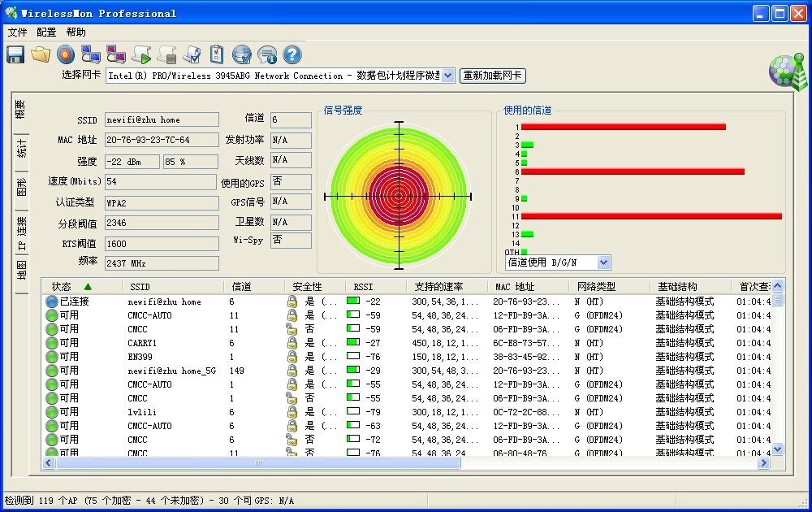
Task: Open the network card selection dropdown
Action: [448, 76]
